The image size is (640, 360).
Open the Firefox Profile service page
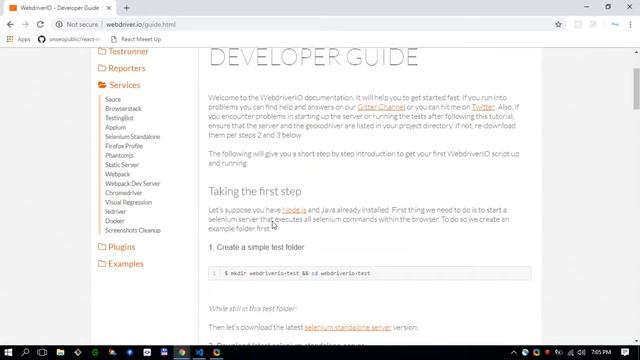(x=124, y=146)
